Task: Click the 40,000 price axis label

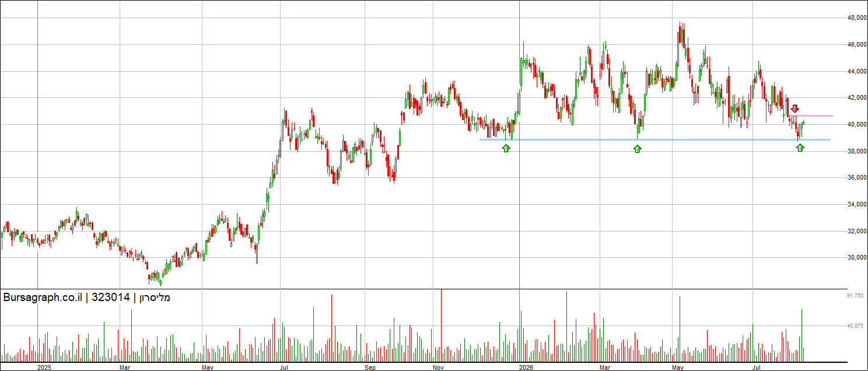Action: pos(856,124)
